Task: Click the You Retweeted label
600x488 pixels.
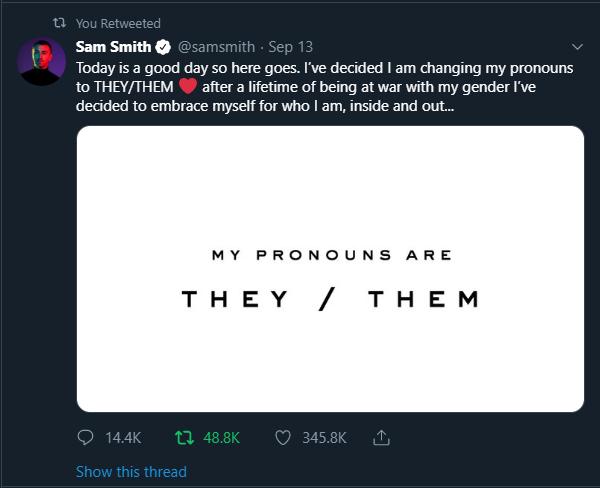Action: [118, 23]
